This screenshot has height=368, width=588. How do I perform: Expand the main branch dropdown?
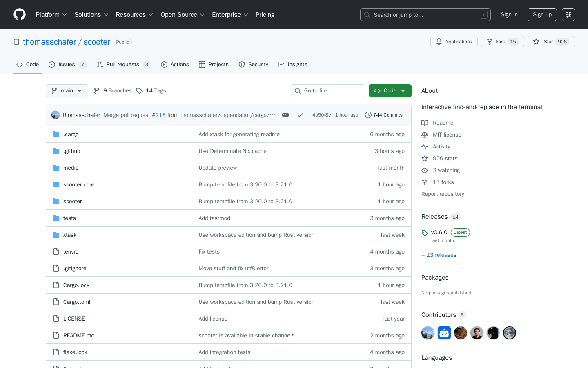click(x=67, y=90)
